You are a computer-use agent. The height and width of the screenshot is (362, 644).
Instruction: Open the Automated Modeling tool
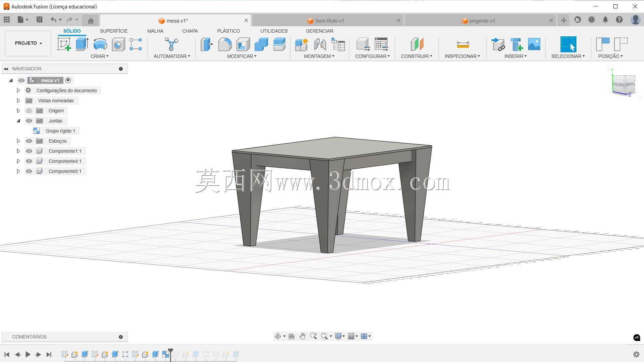click(171, 44)
